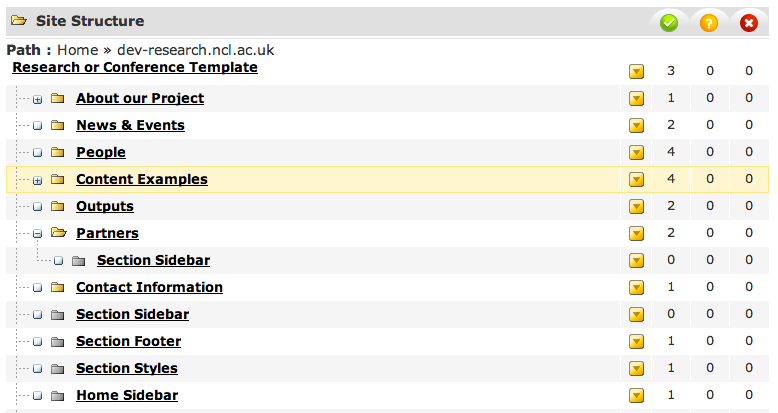This screenshot has height=413, width=778.
Task: Collapse the Partners tree node
Action: pos(37,234)
